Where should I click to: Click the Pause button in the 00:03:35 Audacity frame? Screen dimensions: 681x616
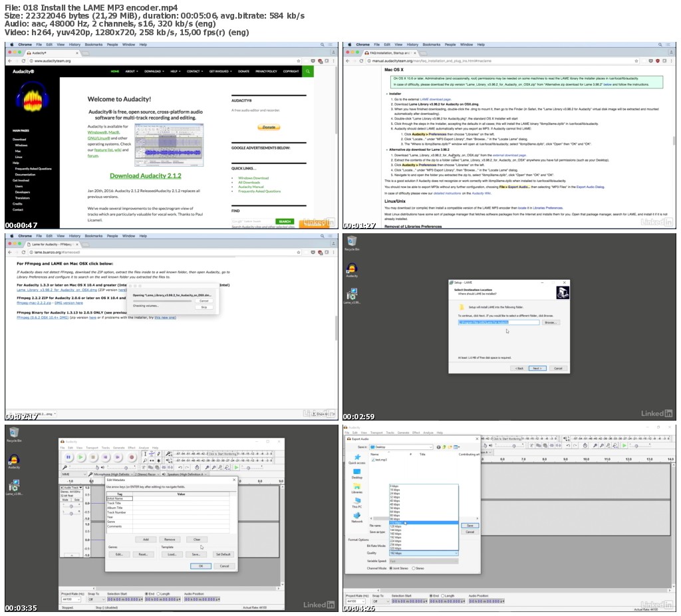tap(68, 457)
